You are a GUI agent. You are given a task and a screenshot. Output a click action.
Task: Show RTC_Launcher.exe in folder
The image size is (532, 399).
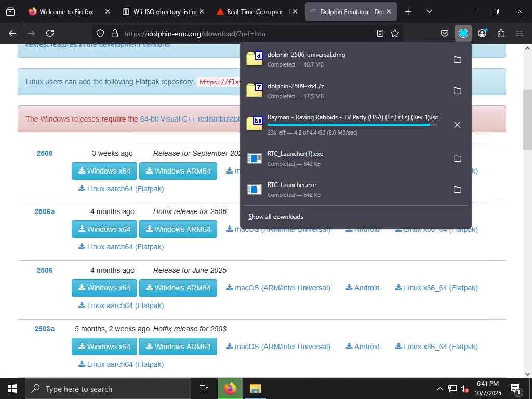(457, 189)
